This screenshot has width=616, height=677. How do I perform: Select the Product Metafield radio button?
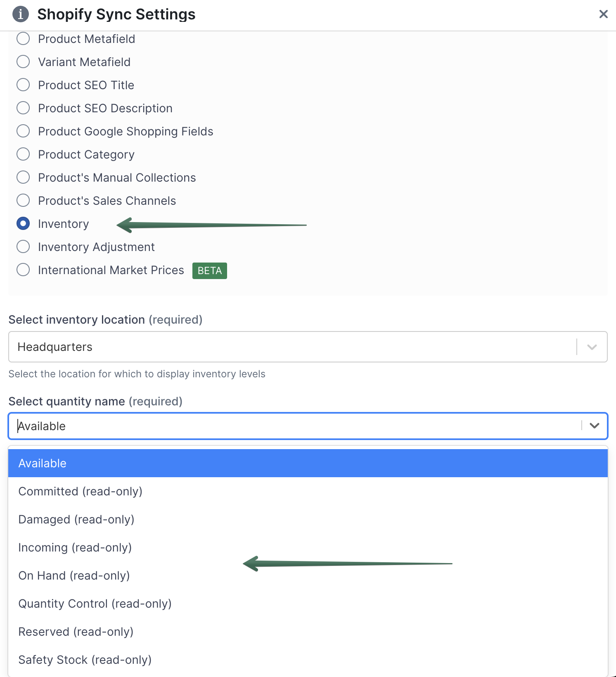[23, 38]
